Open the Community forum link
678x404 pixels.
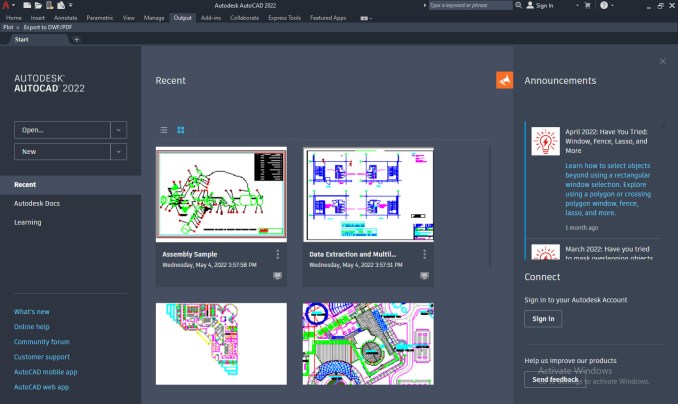pos(42,342)
